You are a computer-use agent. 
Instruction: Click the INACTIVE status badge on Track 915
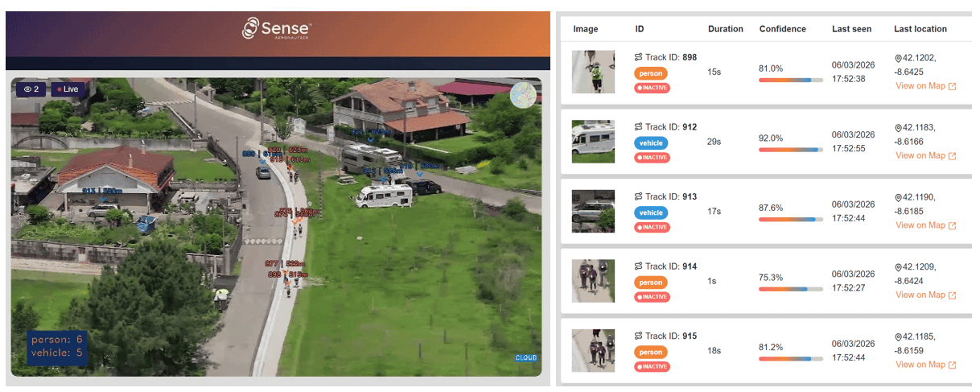pyautogui.click(x=653, y=366)
